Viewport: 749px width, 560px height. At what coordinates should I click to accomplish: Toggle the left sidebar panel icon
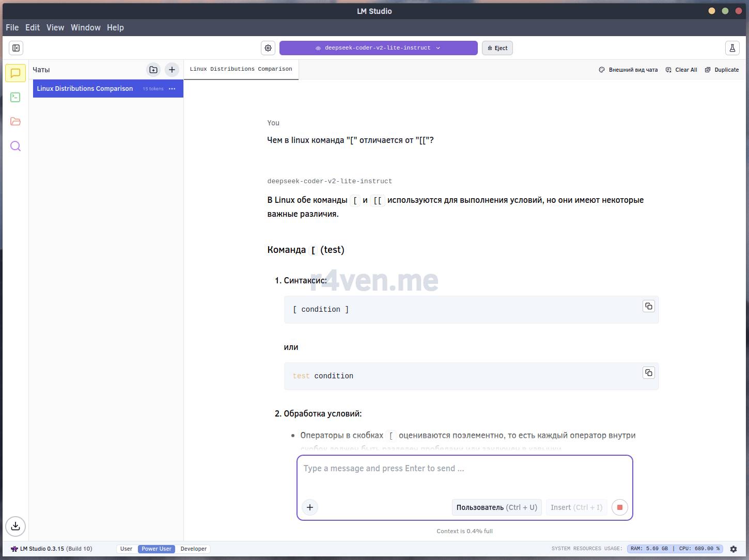(x=16, y=48)
